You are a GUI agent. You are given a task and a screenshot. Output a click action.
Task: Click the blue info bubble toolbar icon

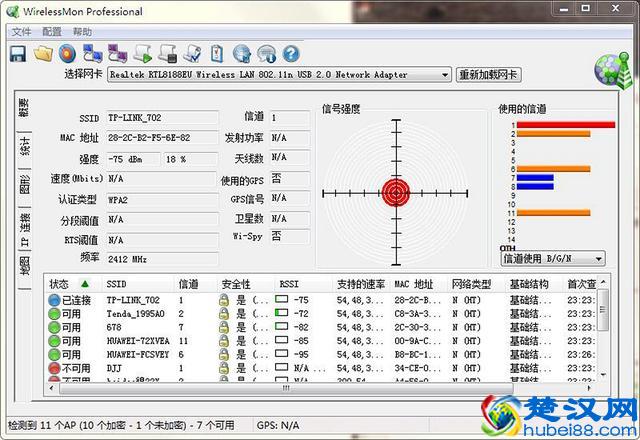[266, 53]
